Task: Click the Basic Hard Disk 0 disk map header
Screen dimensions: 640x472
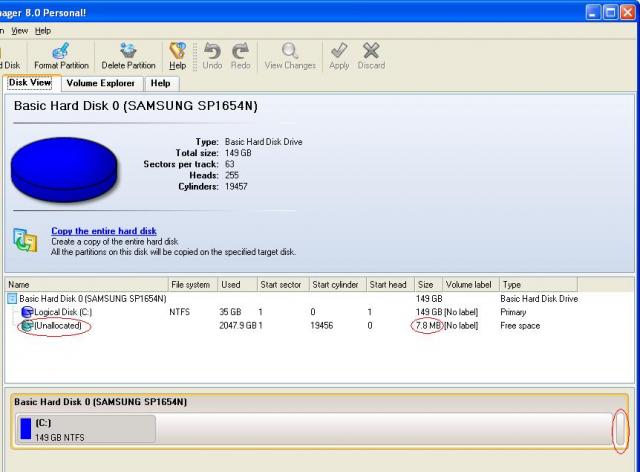Action: point(100,402)
